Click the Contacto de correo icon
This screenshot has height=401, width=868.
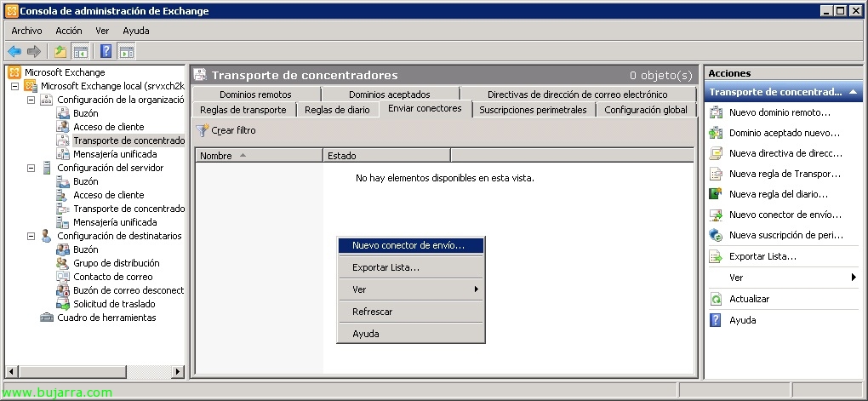coord(63,277)
